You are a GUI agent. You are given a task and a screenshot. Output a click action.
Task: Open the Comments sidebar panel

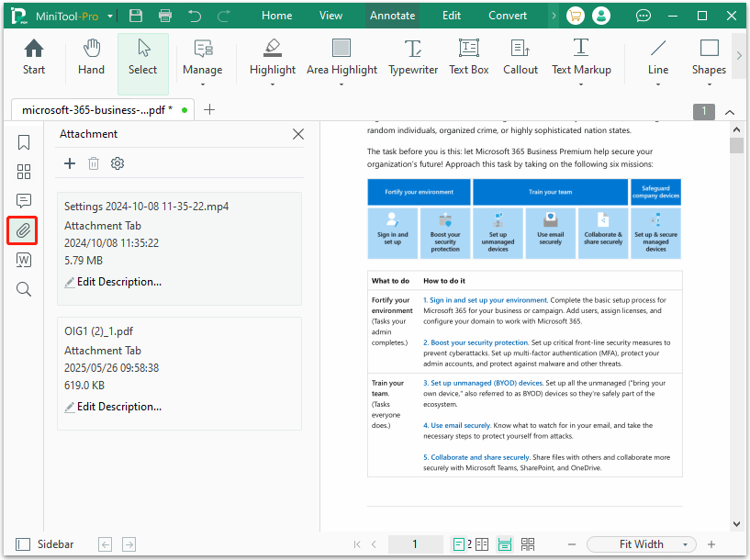point(24,201)
